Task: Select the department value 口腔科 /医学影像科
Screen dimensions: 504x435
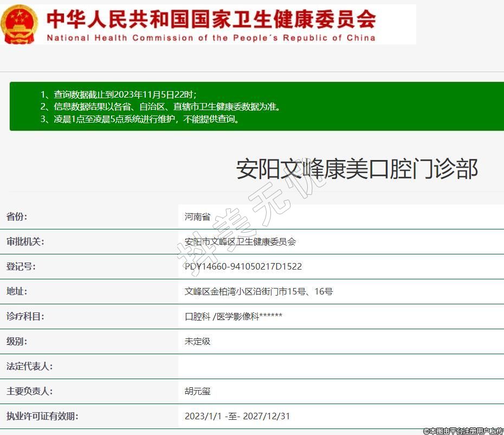Action: point(233,317)
